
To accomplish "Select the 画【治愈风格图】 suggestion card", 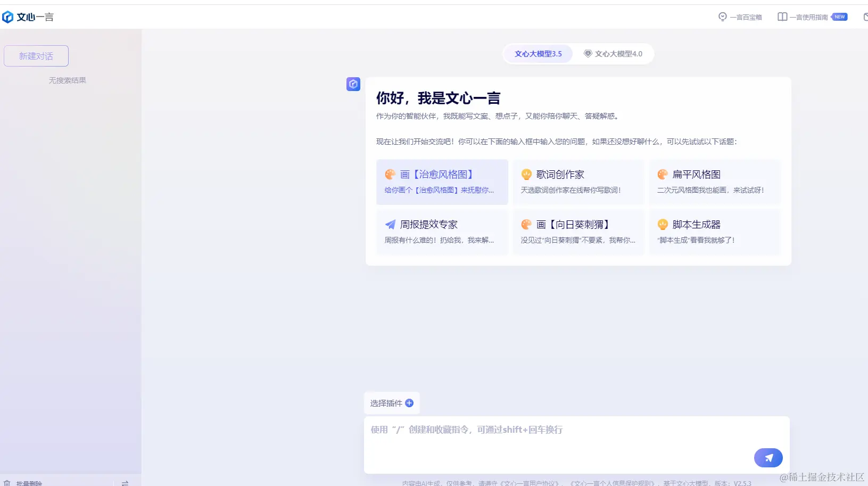I will click(442, 182).
